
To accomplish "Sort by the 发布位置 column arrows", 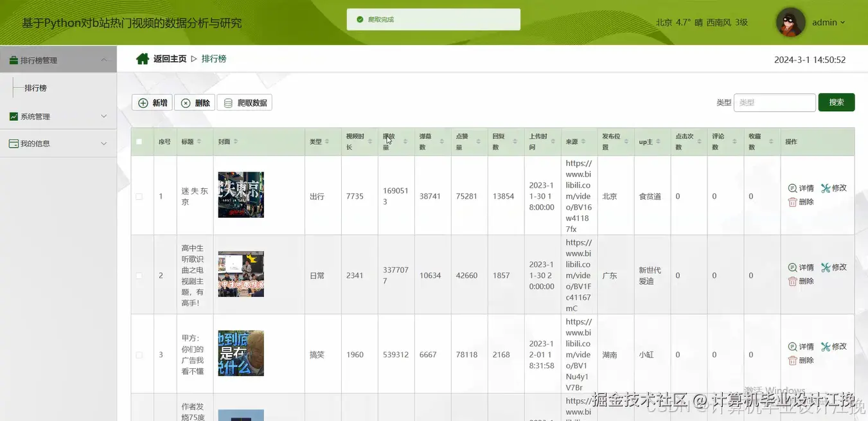I will coord(626,141).
